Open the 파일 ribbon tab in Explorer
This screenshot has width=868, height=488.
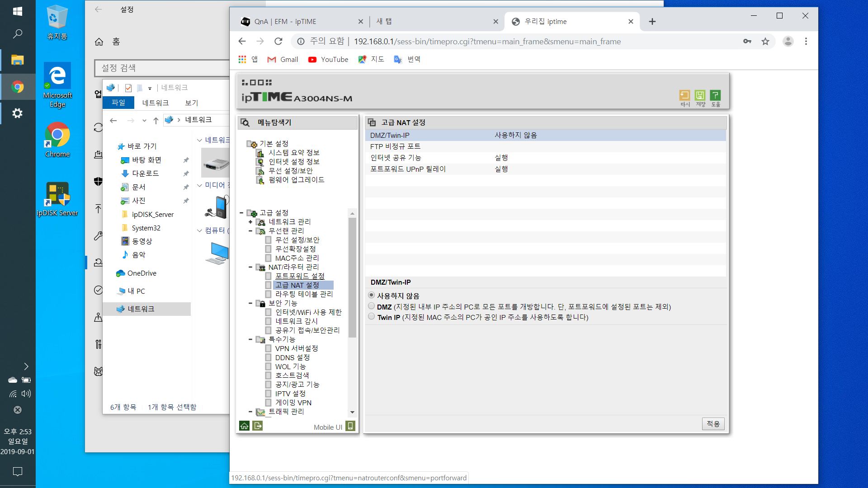(118, 103)
